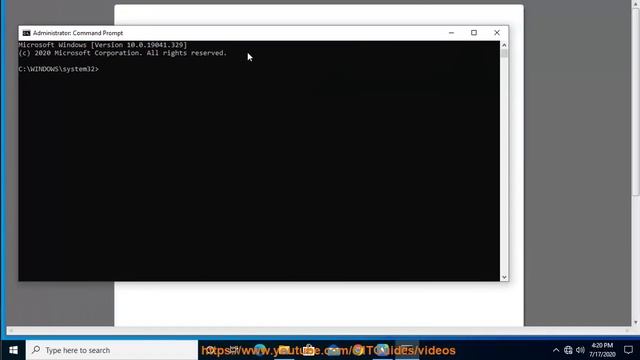
Task: Click the C:\WINDOWS\system32> prompt line
Action: pos(58,69)
